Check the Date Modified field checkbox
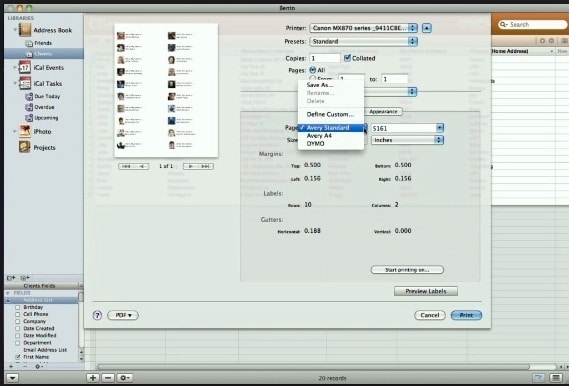Image resolution: width=569 pixels, height=386 pixels. [17, 336]
